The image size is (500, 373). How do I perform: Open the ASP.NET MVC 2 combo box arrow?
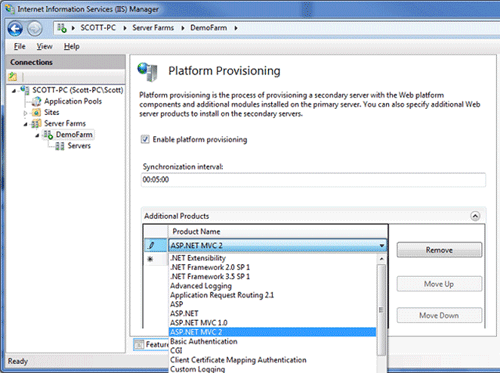pyautogui.click(x=382, y=246)
